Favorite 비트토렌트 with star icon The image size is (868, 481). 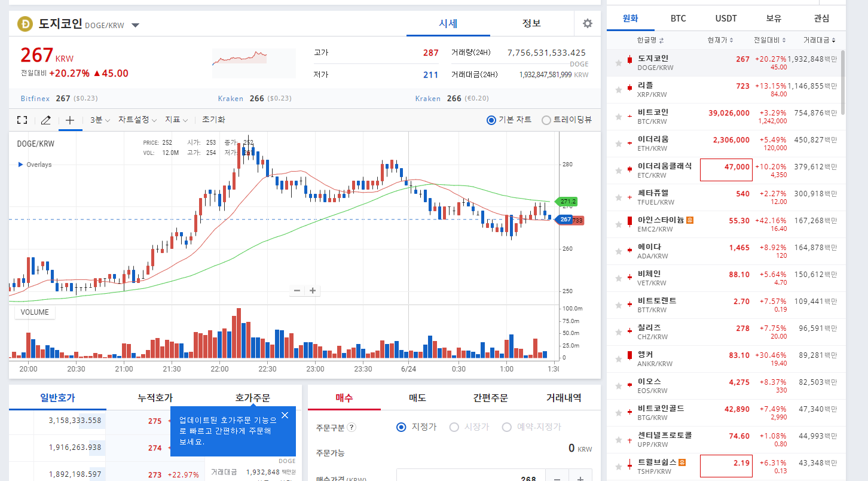tap(619, 305)
